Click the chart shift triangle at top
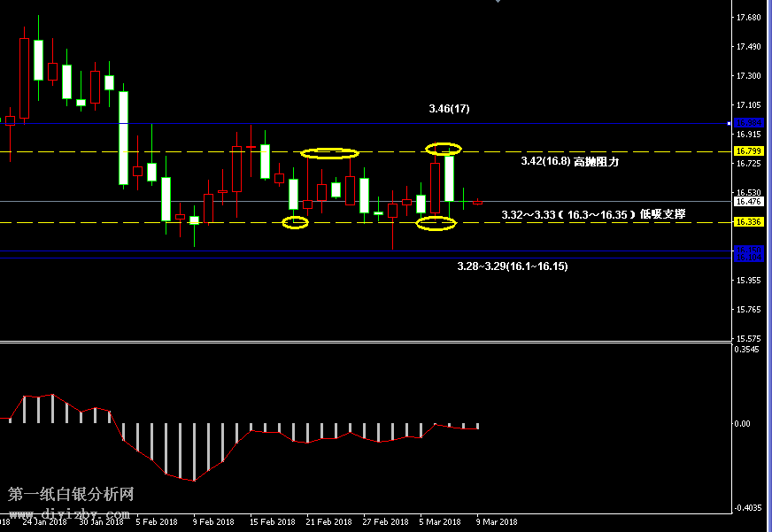The image size is (772, 532). (499, 3)
